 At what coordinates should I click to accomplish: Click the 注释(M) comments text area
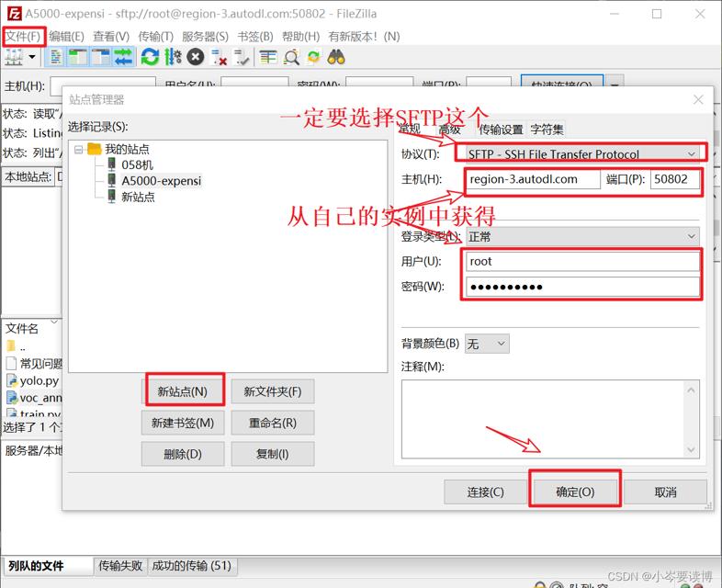pos(543,419)
